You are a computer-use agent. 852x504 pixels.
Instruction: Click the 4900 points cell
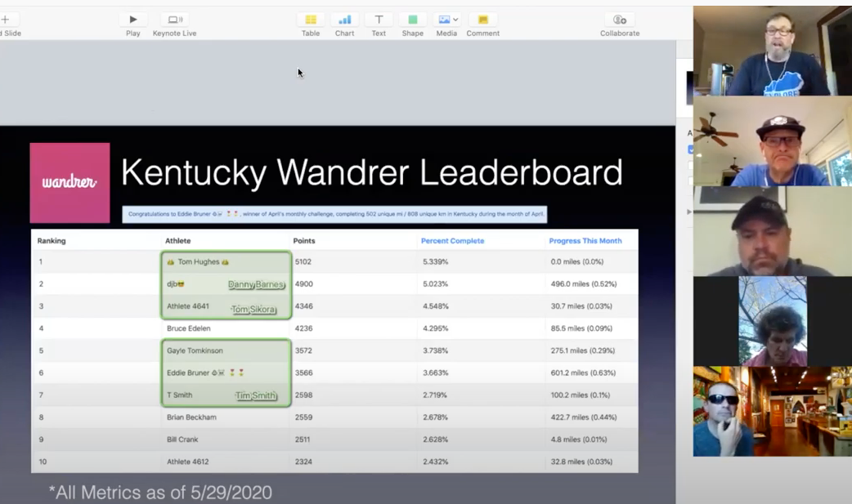[x=303, y=284]
